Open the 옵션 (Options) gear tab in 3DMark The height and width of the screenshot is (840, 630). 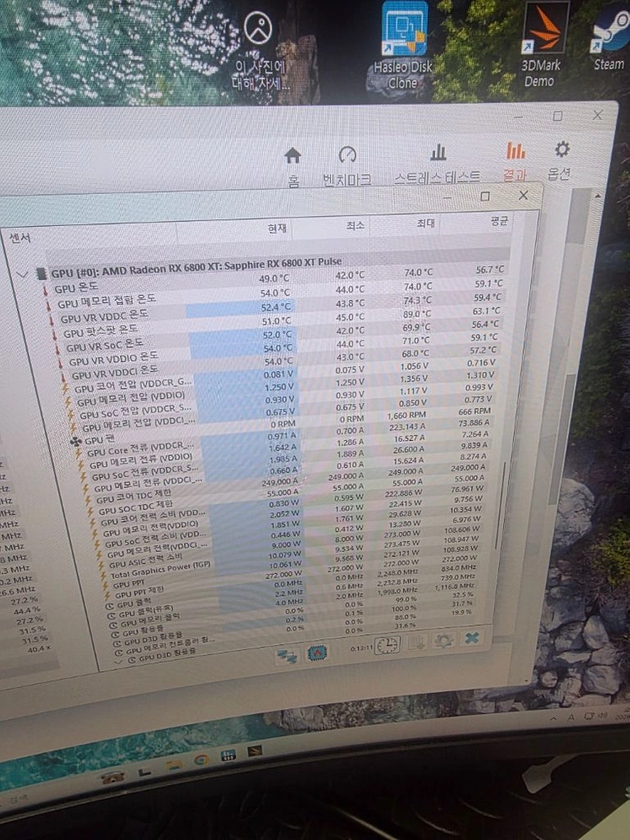point(560,159)
